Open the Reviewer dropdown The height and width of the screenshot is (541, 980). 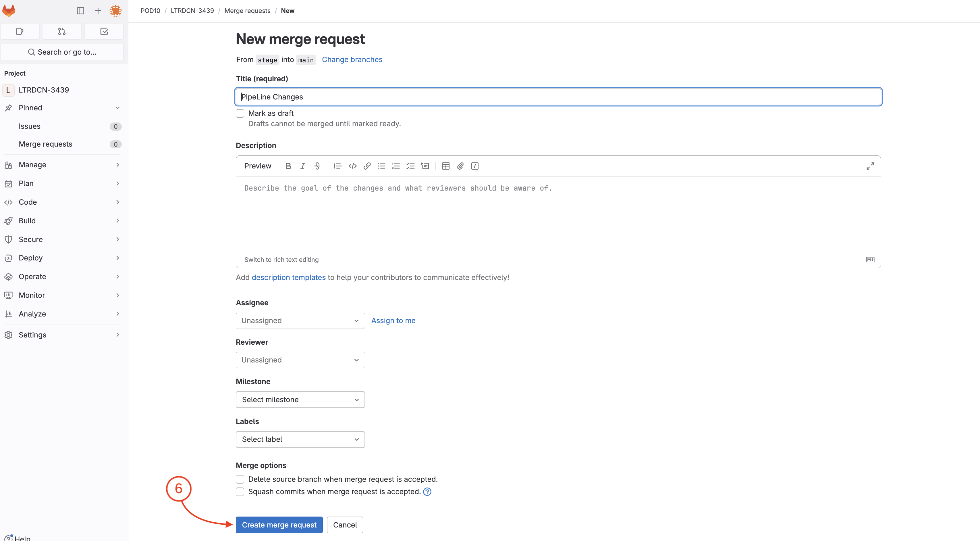pos(300,360)
